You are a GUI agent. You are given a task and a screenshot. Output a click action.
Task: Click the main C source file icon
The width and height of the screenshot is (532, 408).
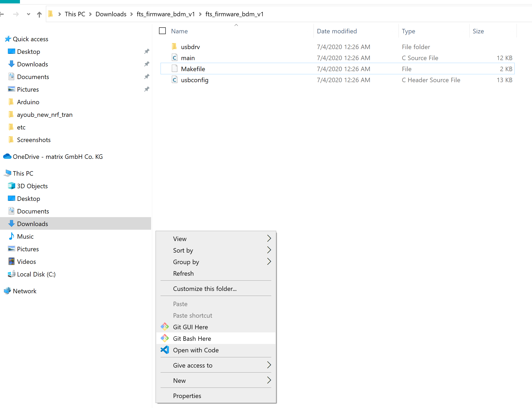tap(174, 58)
